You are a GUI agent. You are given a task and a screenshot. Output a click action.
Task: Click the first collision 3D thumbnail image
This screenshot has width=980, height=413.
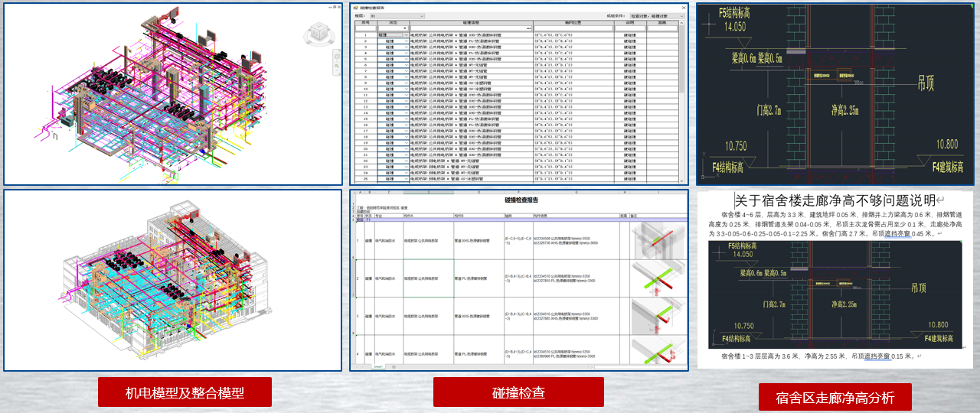657,239
